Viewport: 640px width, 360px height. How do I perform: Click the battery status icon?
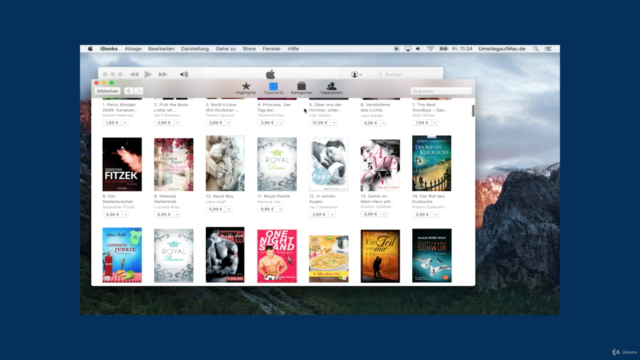click(443, 49)
